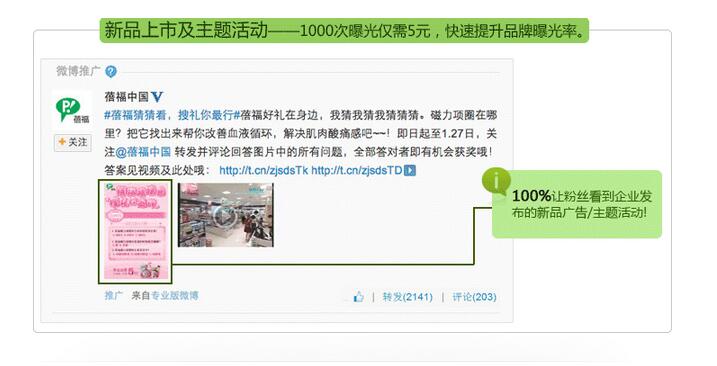This screenshot has height=366, width=717.
Task: Click the thumbs-up like icon
Action: [x=359, y=297]
